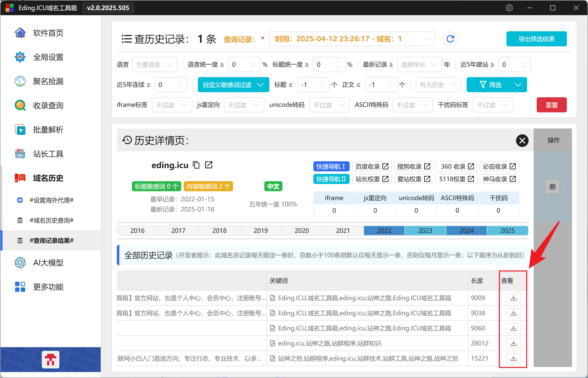
Task: Open the ASCII特殊码 filter dropdown
Action: click(413, 105)
